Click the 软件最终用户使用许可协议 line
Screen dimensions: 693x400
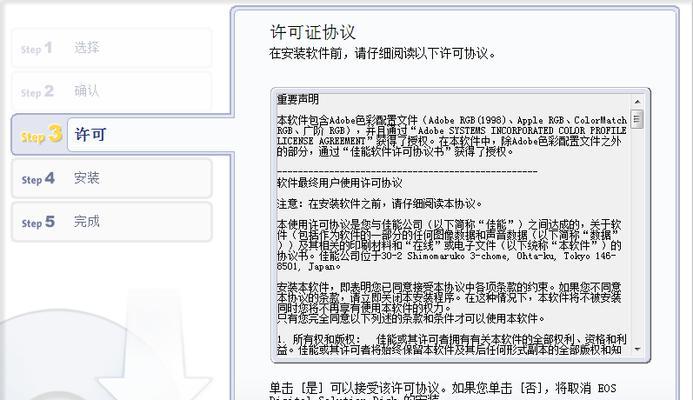click(339, 183)
